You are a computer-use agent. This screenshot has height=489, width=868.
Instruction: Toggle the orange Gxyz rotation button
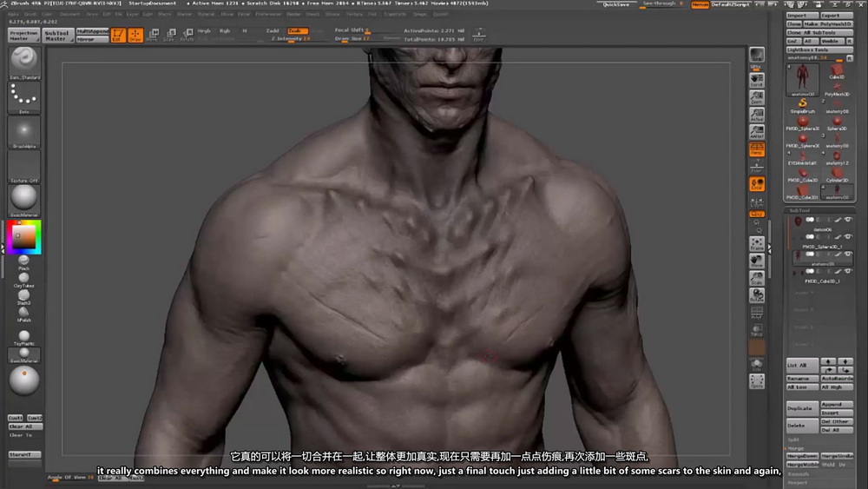(757, 214)
